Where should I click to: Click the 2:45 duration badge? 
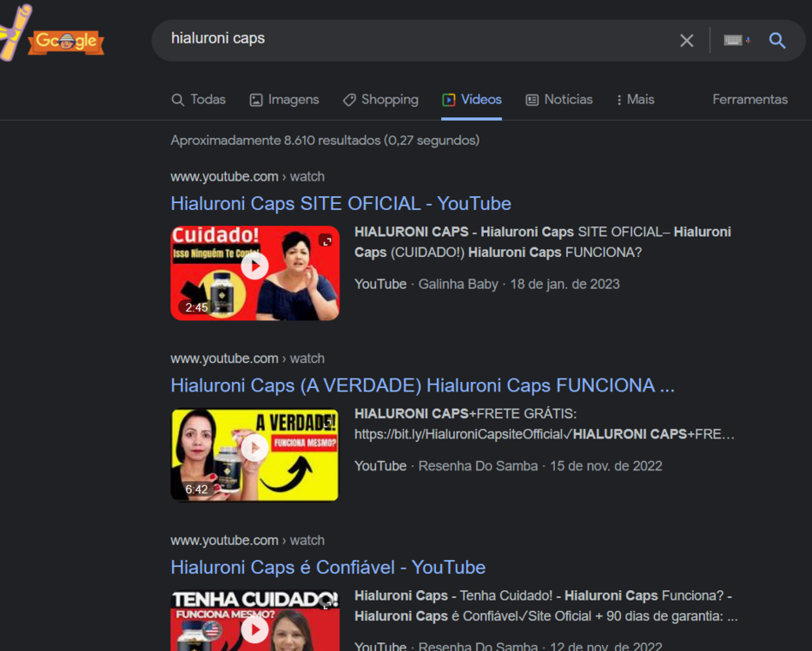[196, 307]
